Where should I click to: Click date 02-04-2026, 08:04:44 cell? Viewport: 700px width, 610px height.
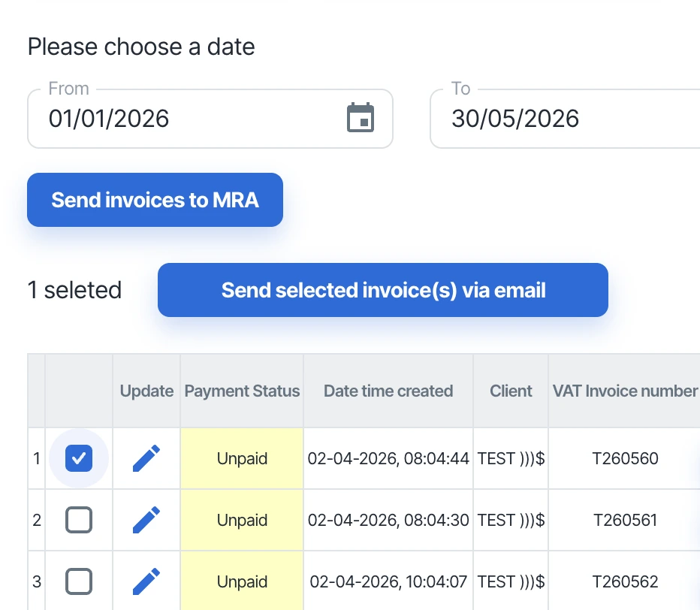point(388,458)
